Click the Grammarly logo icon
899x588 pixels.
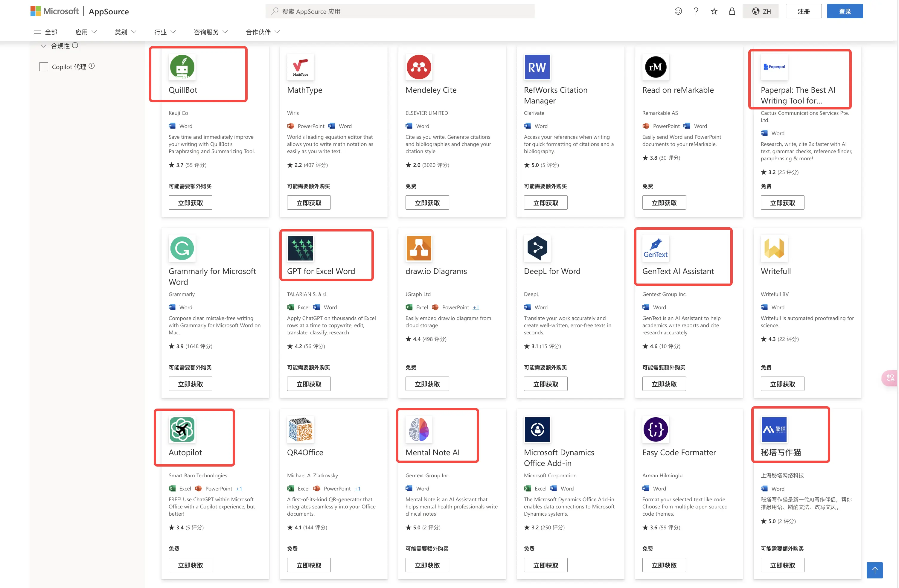point(182,248)
